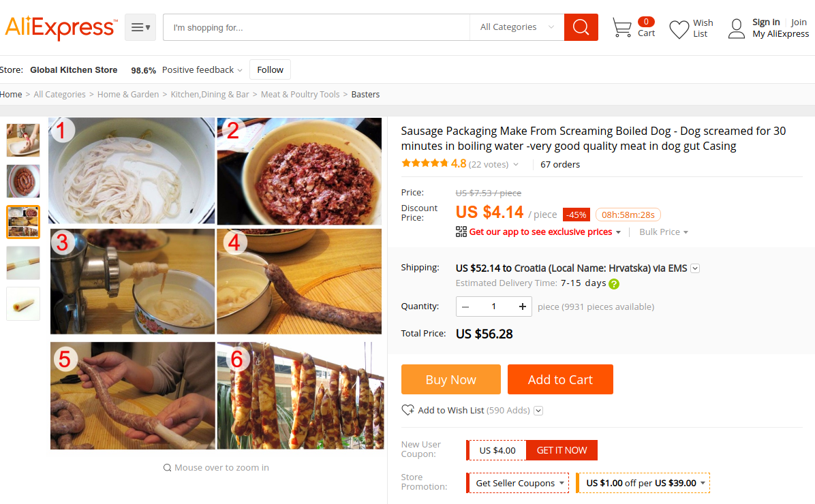Go to Kitchen,Dining & Bar breadcrumb
Image resolution: width=815 pixels, height=504 pixels.
click(x=210, y=95)
